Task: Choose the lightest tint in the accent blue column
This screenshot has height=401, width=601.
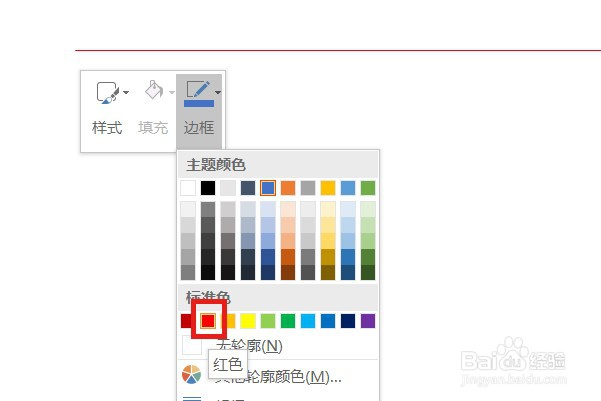Action: pos(268,210)
